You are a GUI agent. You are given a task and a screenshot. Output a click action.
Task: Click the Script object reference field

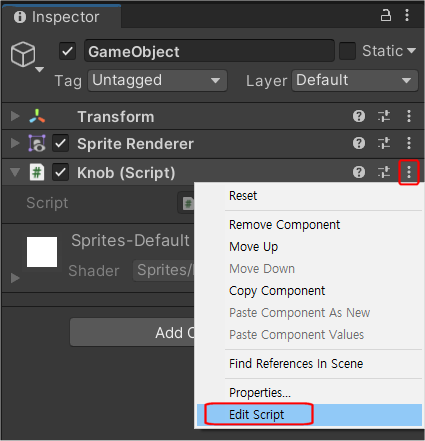[186, 203]
